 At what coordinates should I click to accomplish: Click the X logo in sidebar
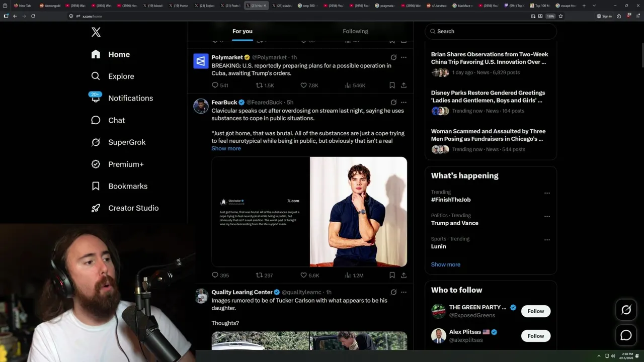96,32
